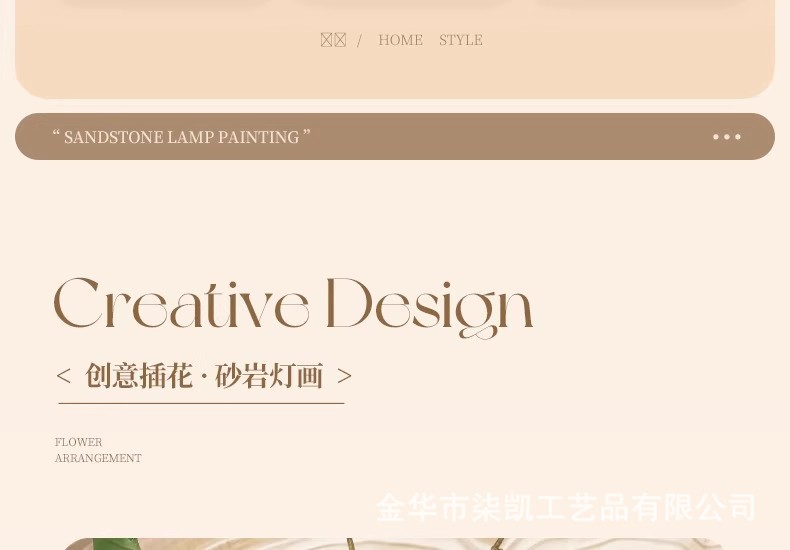
Task: Click the middle dot between 创意插花 and 砂岩灯画
Action: [204, 377]
